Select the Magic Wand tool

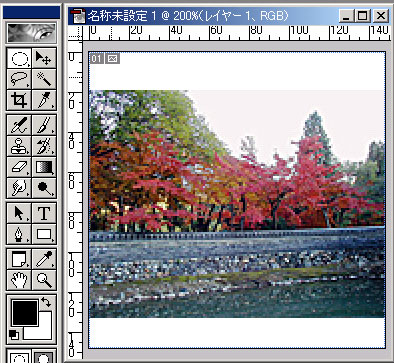point(44,79)
